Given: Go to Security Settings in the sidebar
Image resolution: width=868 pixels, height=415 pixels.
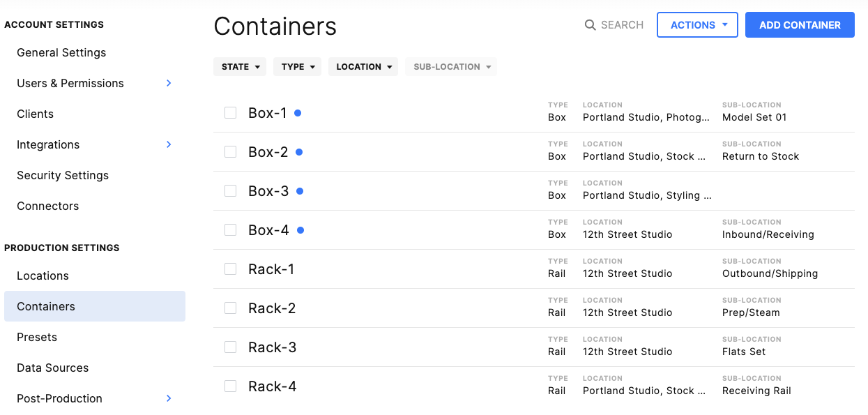Looking at the screenshot, I should point(62,175).
